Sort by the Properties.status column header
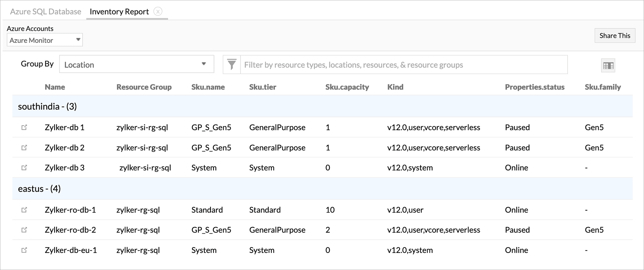644x270 pixels. tap(535, 87)
